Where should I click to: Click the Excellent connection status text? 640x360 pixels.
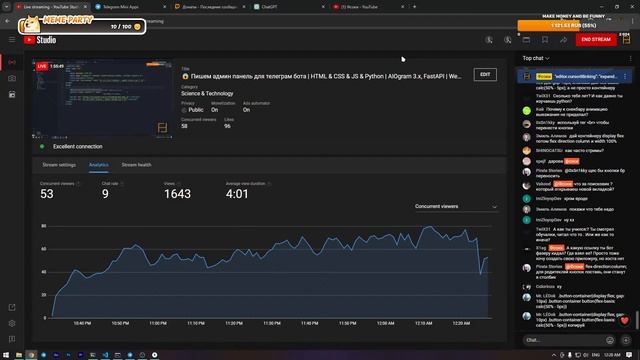click(x=78, y=147)
